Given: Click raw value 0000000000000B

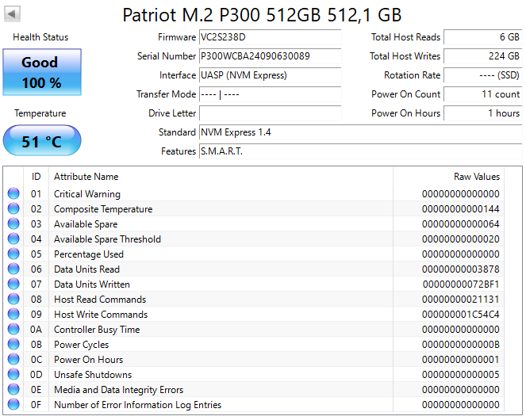Looking at the screenshot, I should coord(461,345).
